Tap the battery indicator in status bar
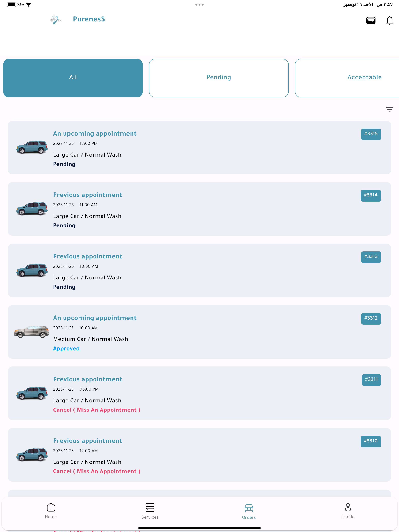 pyautogui.click(x=11, y=4)
